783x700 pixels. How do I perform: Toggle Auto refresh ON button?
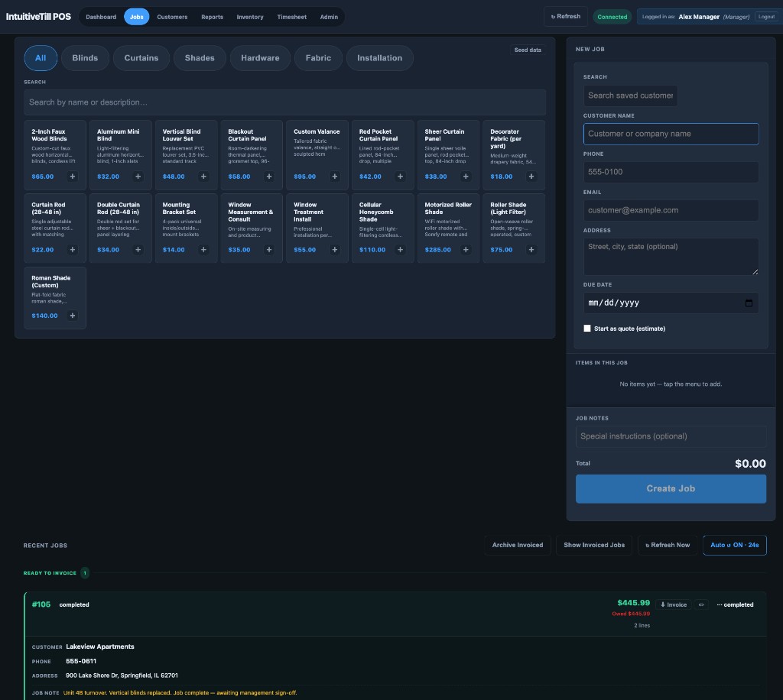[x=735, y=545]
